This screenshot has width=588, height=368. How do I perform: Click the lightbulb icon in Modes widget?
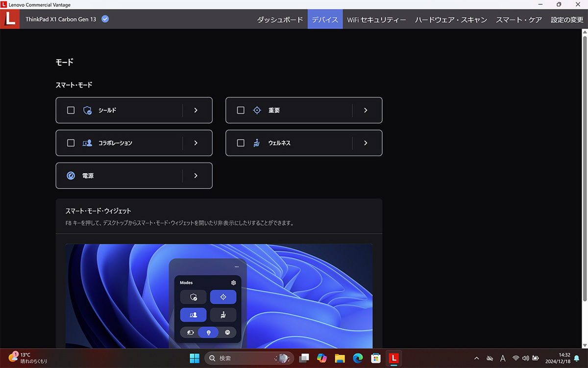point(208,332)
